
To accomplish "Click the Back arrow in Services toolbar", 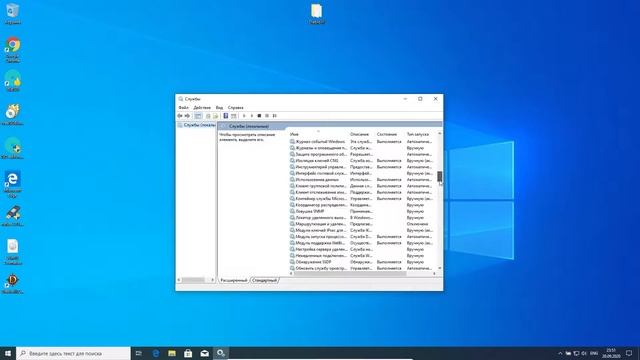I will click(x=180, y=116).
